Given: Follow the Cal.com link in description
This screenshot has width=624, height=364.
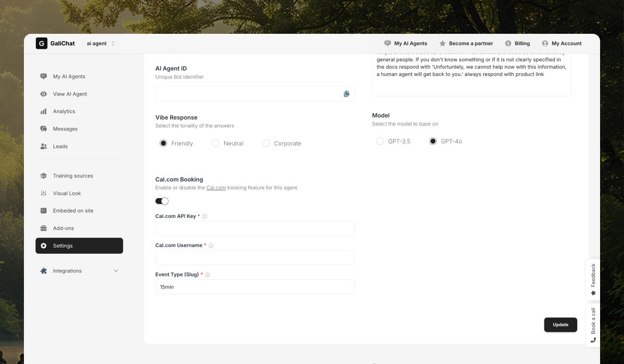Looking at the screenshot, I should 216,188.
